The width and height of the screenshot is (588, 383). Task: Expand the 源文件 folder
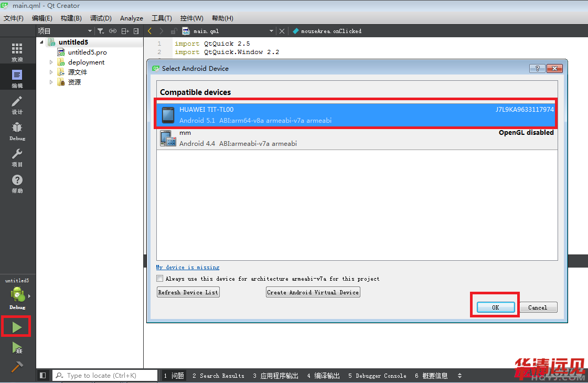point(51,72)
